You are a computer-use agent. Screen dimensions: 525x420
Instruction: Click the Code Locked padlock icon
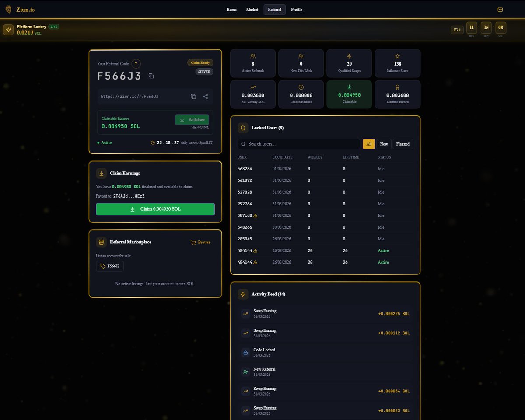pos(245,352)
